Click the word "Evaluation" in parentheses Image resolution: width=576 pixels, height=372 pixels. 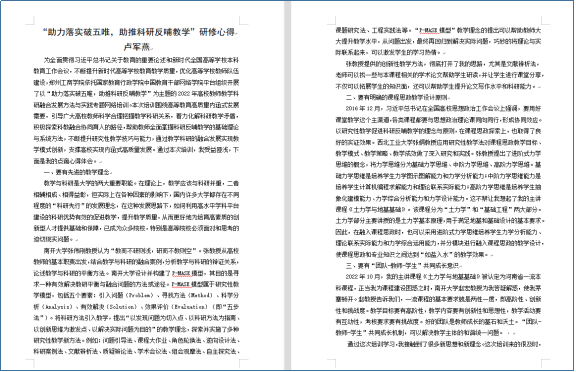click(192, 307)
